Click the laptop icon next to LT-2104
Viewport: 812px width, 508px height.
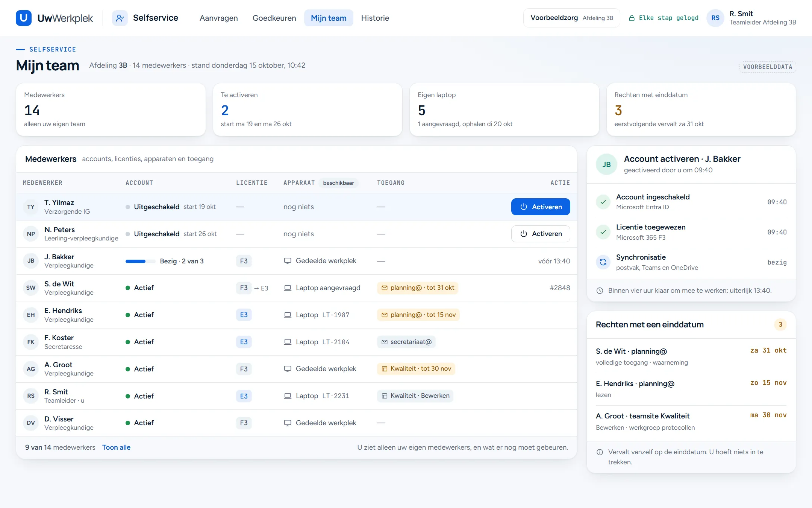point(288,342)
